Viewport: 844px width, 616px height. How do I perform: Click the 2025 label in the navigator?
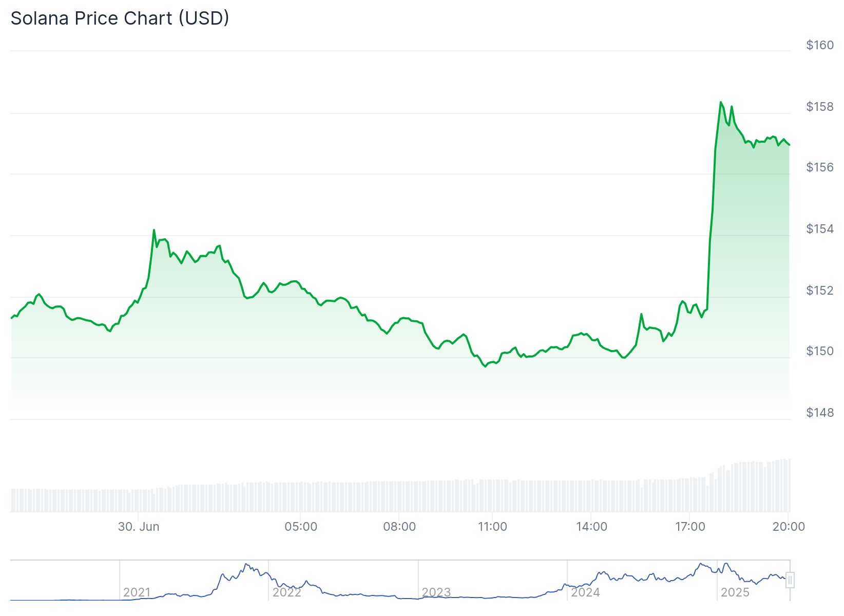tap(735, 592)
